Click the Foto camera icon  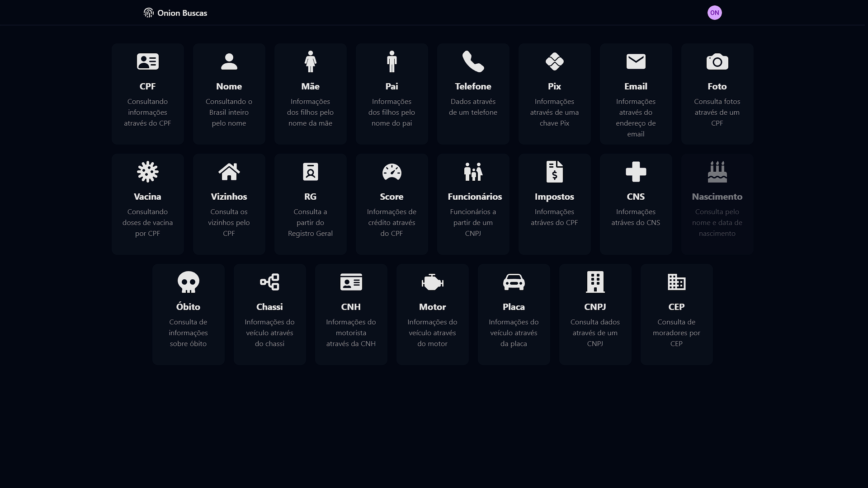point(717,61)
